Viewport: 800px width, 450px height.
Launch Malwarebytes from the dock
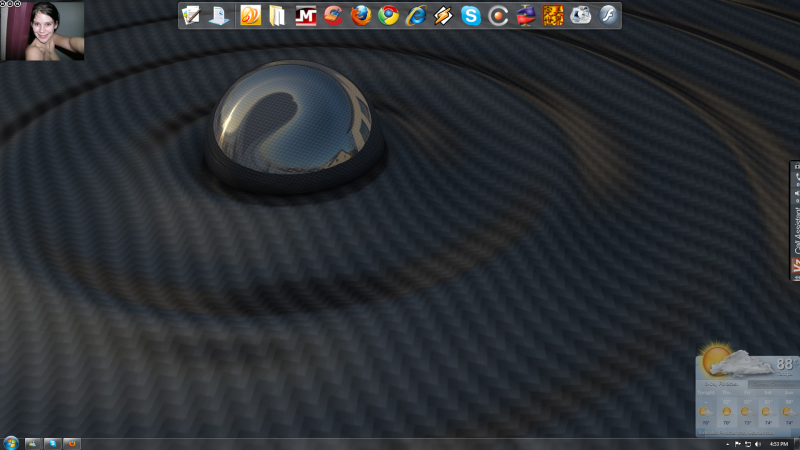point(306,15)
